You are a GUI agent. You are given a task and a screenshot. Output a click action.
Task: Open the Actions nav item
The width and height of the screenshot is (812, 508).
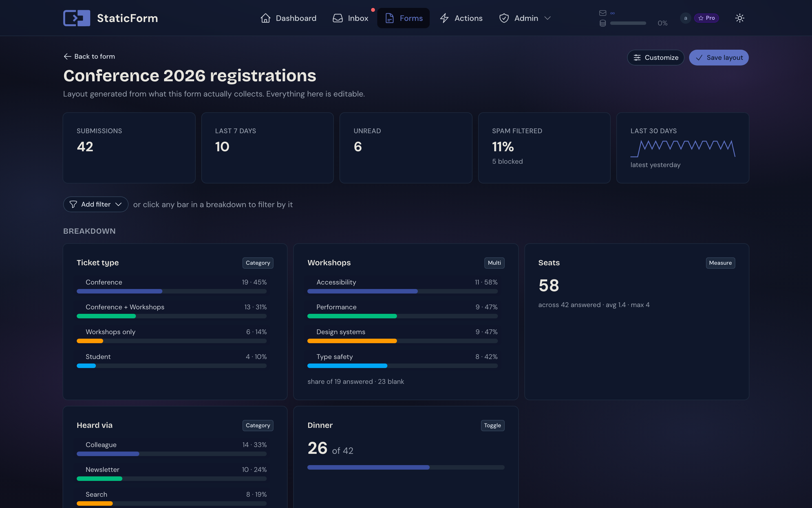pyautogui.click(x=461, y=18)
